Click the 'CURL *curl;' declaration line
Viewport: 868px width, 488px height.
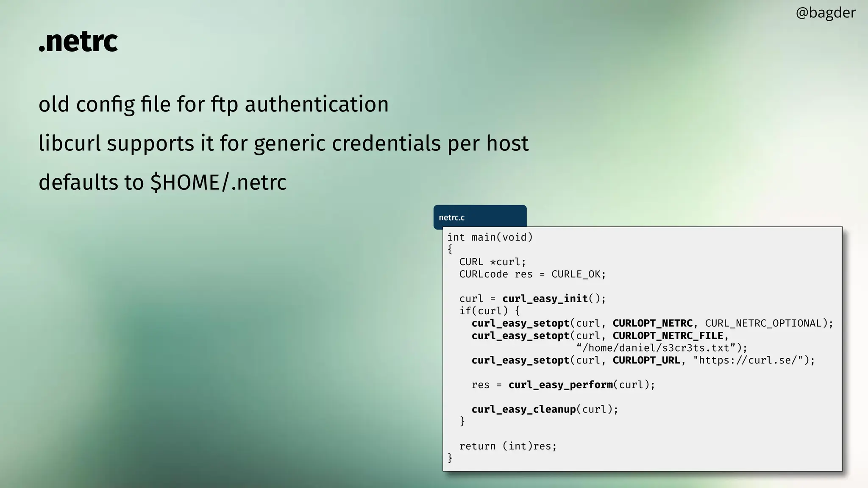[x=492, y=262]
